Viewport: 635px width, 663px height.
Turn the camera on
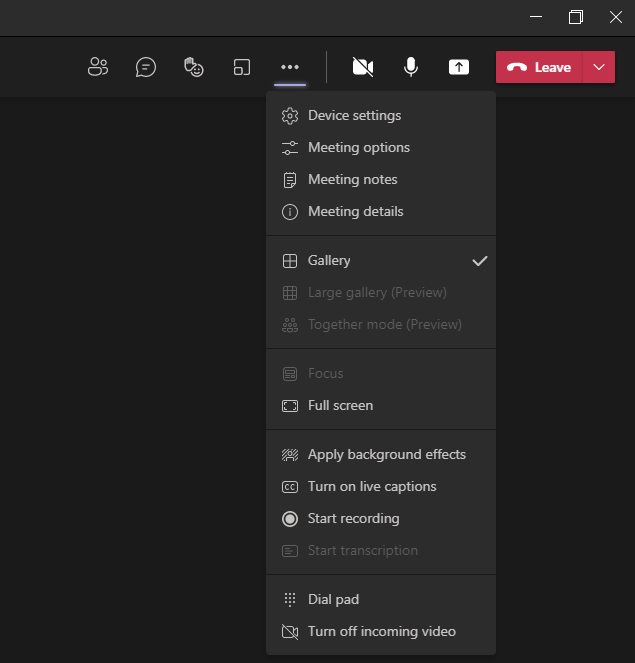(x=363, y=67)
